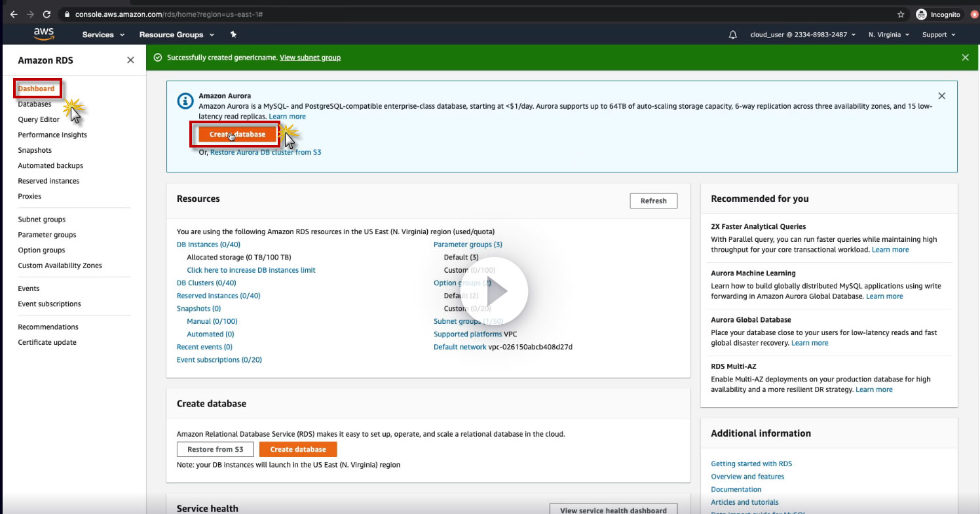The width and height of the screenshot is (980, 514).
Task: Reload the page in the browser
Action: tap(47, 14)
